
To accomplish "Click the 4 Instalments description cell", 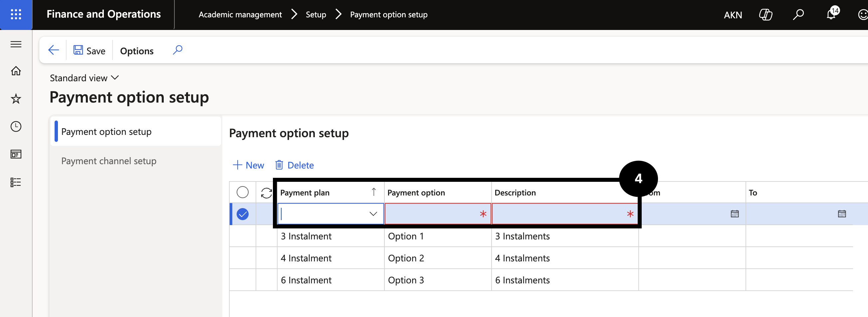I will click(x=565, y=258).
